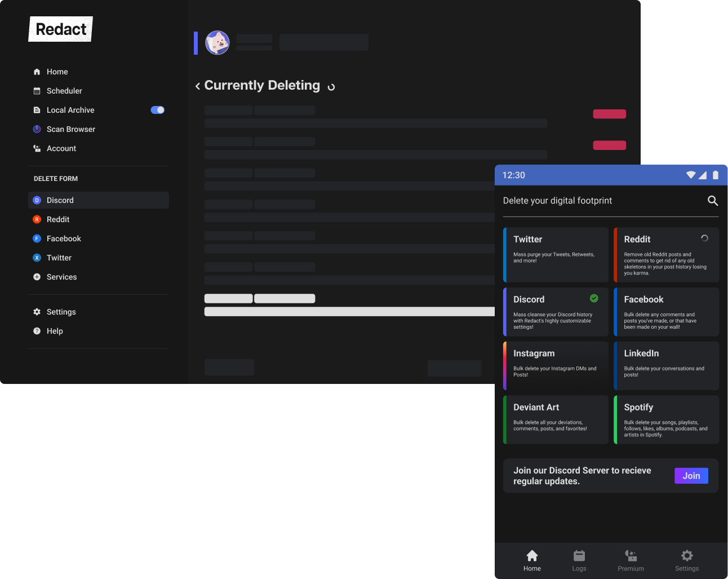Click the Reddit R badge icon

point(37,219)
